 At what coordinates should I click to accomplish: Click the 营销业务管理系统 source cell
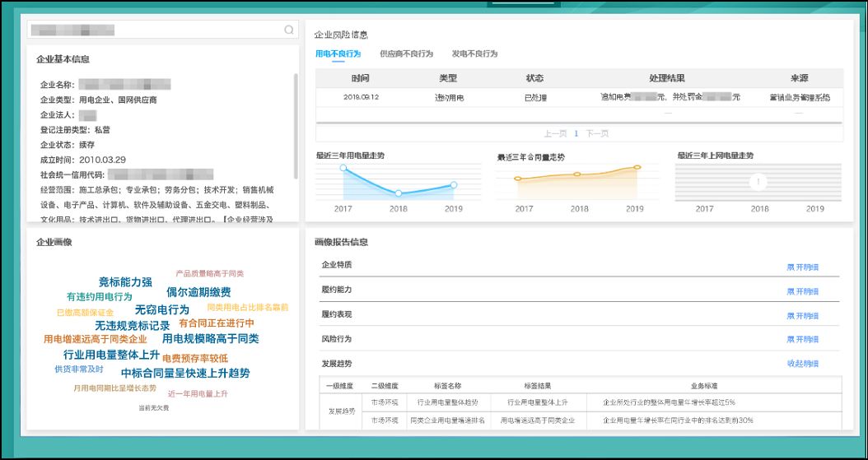800,97
